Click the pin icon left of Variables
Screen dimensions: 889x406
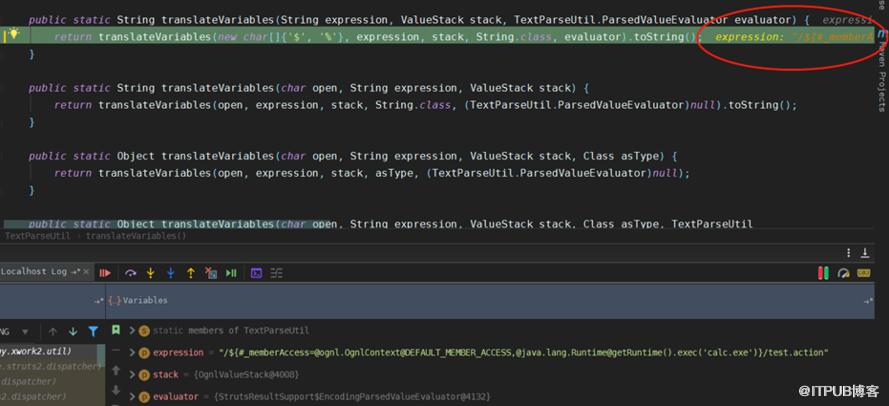[x=98, y=301]
